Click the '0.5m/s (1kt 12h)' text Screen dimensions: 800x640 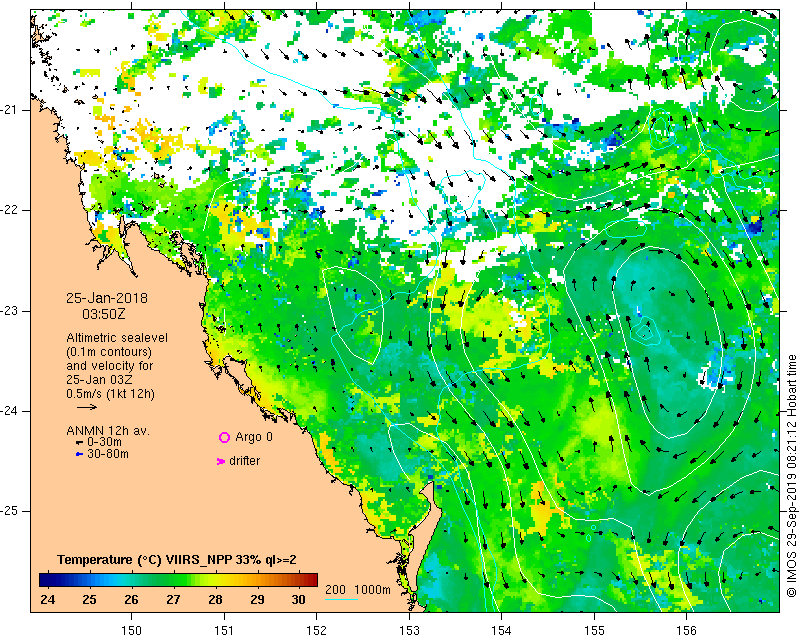click(110, 394)
